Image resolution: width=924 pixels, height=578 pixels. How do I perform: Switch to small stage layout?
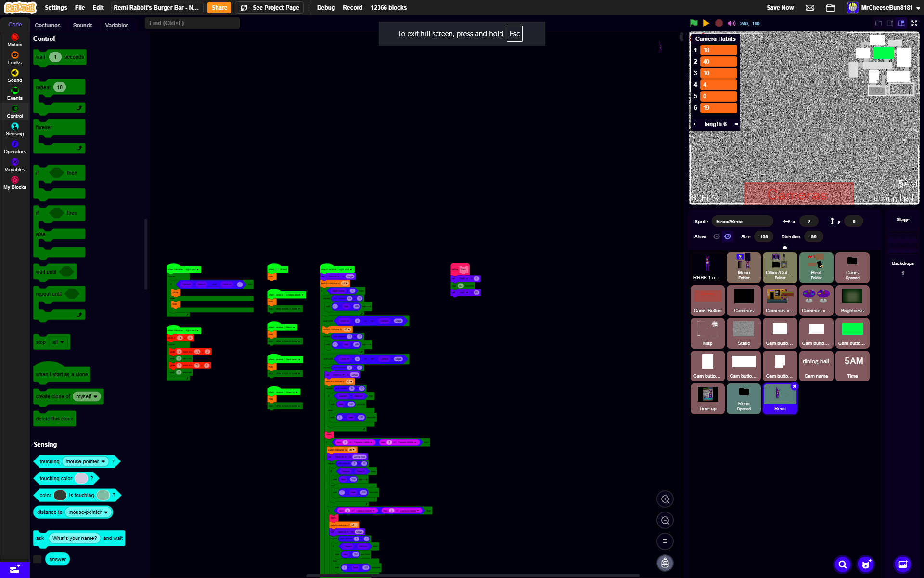click(x=890, y=23)
